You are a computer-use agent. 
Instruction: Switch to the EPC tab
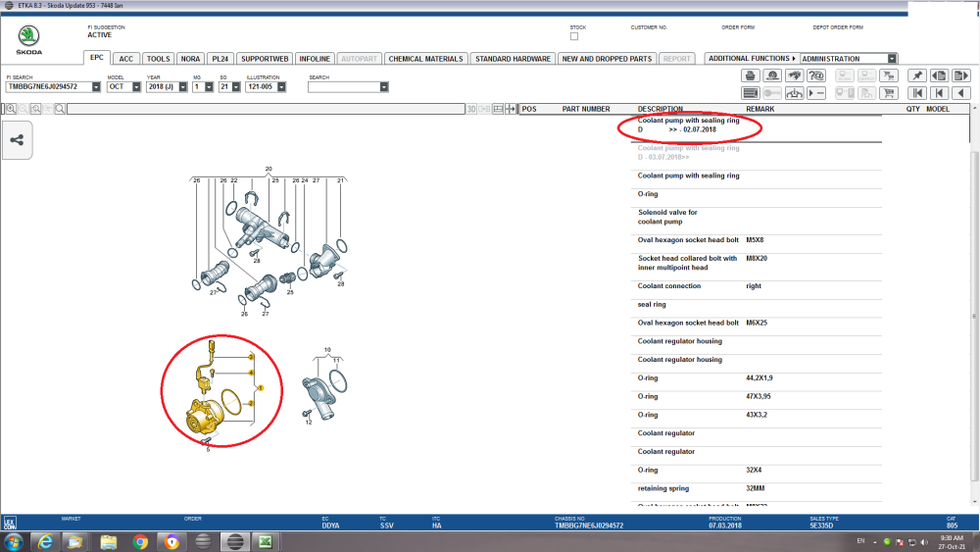(97, 58)
